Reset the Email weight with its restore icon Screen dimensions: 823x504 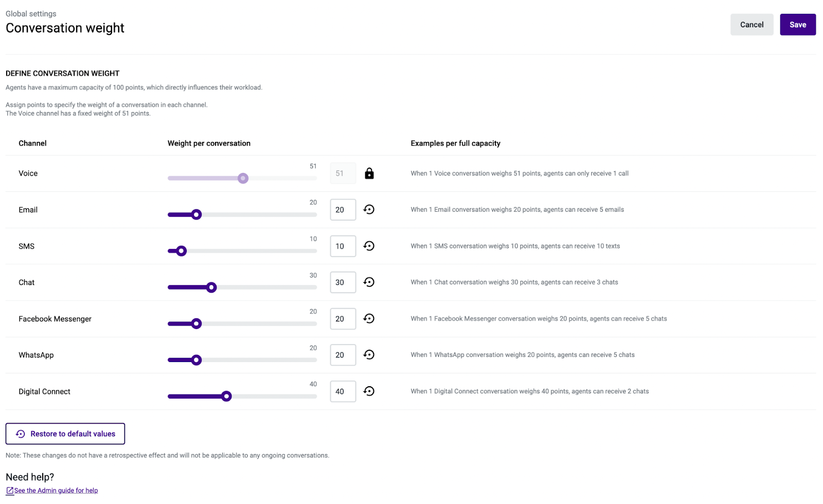369,209
